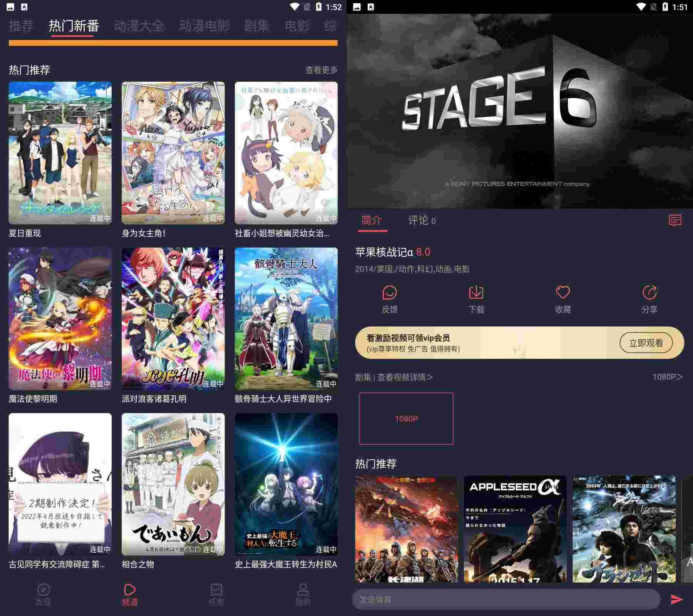Open the 发现 discover compass icon
Image resolution: width=693 pixels, height=616 pixels.
click(44, 590)
